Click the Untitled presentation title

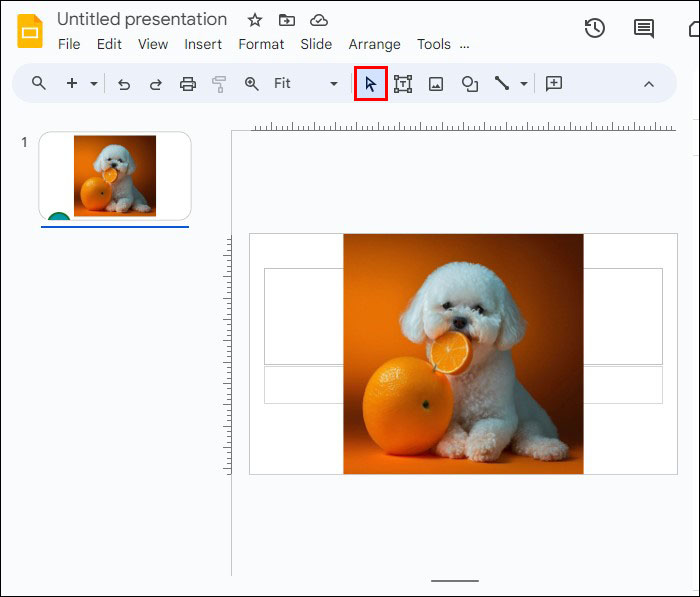[x=142, y=19]
